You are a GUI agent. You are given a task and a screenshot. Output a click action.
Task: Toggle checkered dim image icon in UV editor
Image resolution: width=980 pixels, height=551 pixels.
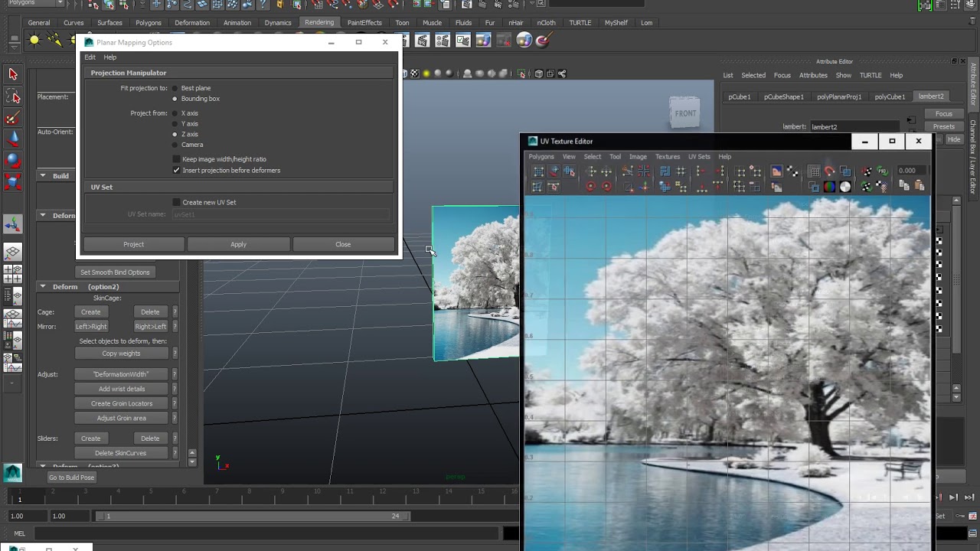coord(792,171)
